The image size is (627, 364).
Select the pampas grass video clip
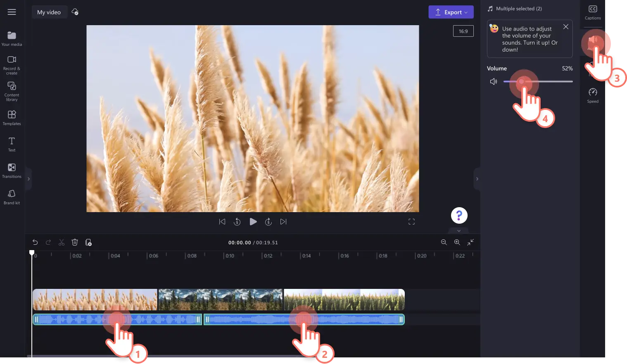click(95, 300)
